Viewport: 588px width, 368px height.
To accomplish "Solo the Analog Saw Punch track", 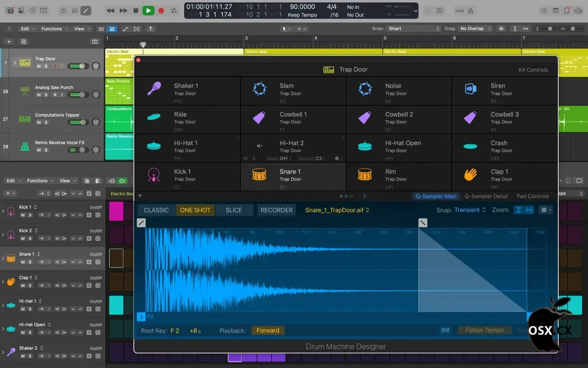I will pos(46,95).
